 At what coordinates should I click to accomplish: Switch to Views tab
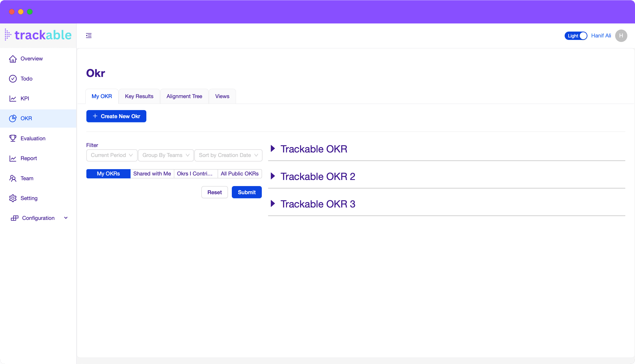222,96
